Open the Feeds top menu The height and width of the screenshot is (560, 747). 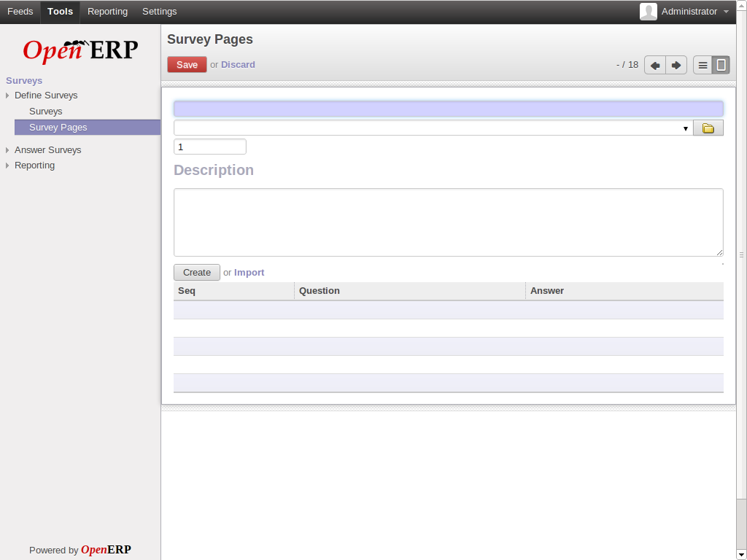[20, 12]
